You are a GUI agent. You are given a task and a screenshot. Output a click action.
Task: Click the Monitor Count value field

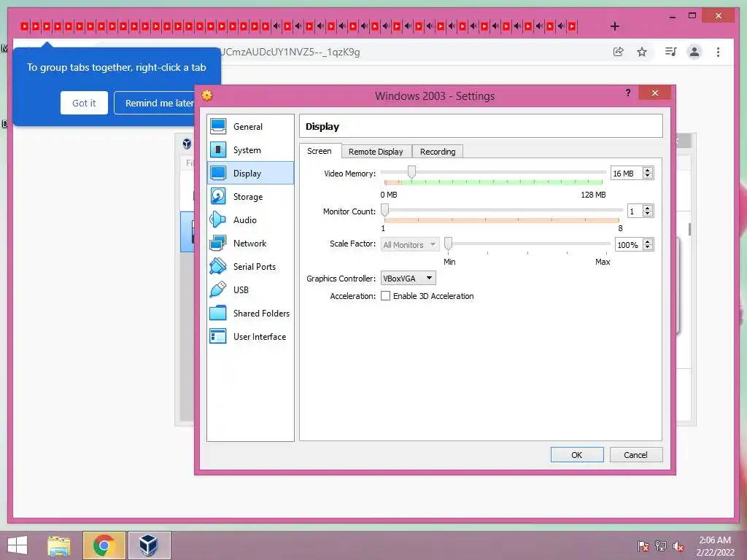(x=635, y=211)
